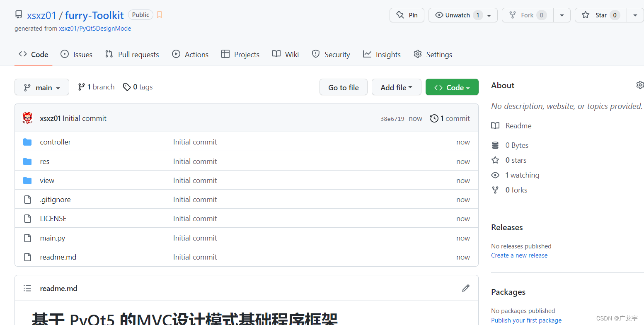Open the main.py file name
This screenshot has width=644, height=325.
point(53,238)
